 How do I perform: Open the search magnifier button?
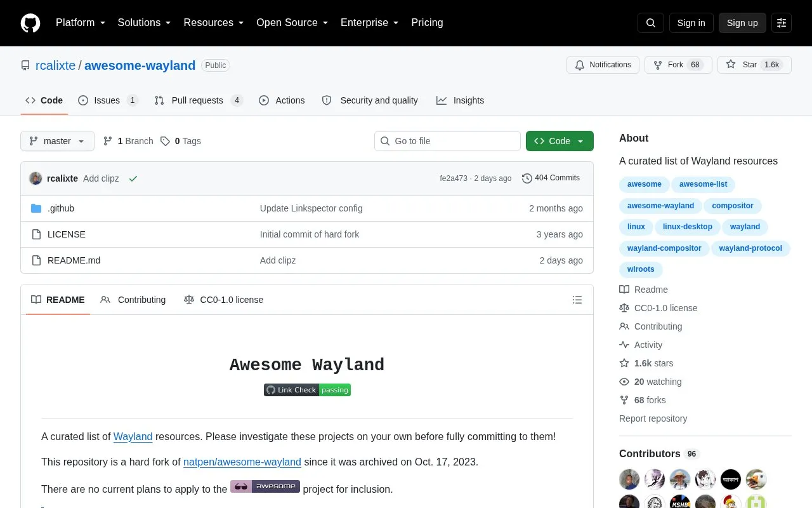(651, 23)
